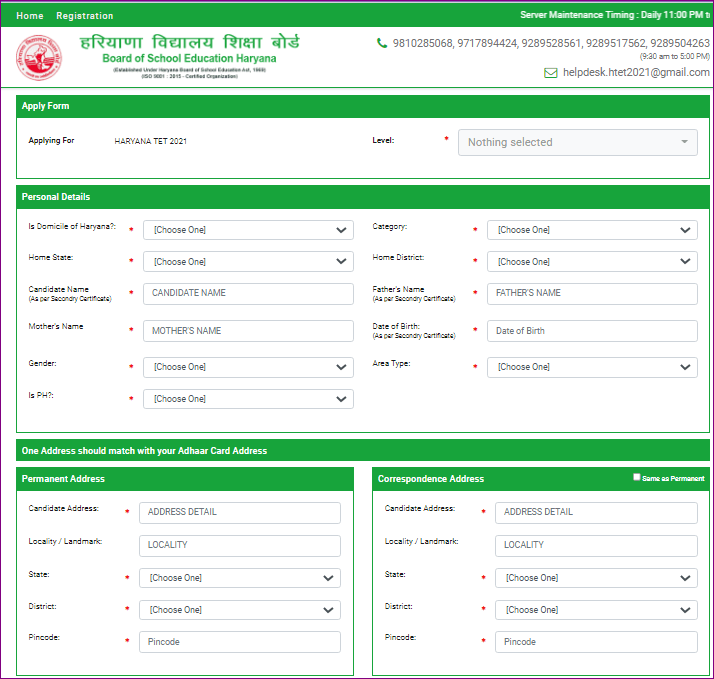
Task: Expand the Gender dropdown
Action: click(248, 367)
